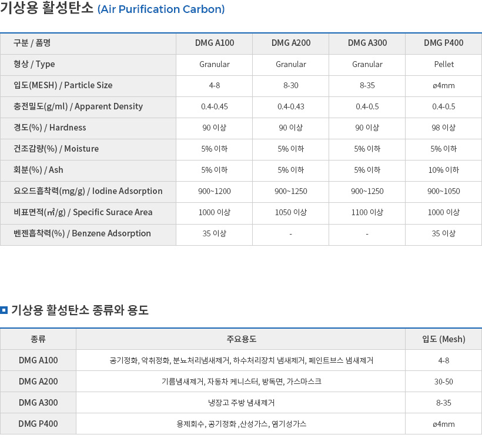Select the DMG A200 column header in specifications table
Screen dimensions: 482x448
(291, 43)
